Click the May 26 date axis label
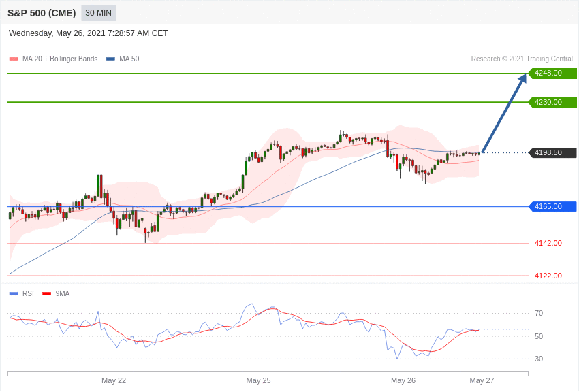 403,380
